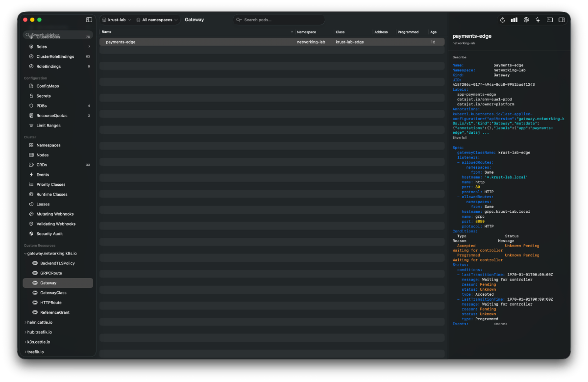Image resolution: width=588 pixels, height=382 pixels.
Task: Click the Leases clock icon
Action: click(31, 204)
